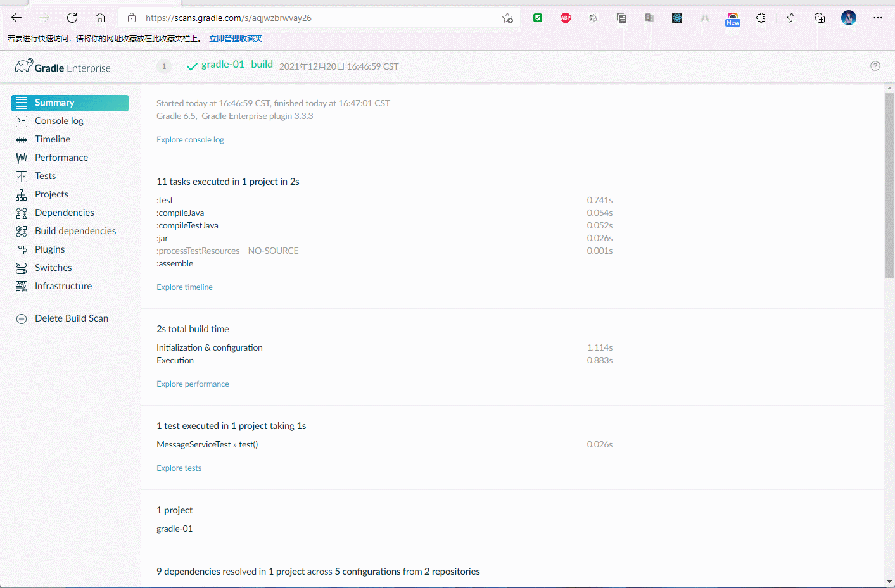
Task: Open the AdBlock Plus extension icon
Action: coord(566,18)
